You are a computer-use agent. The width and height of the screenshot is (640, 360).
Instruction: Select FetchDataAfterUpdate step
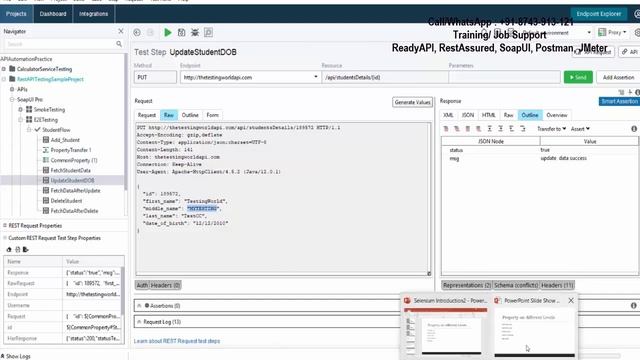tap(75, 191)
